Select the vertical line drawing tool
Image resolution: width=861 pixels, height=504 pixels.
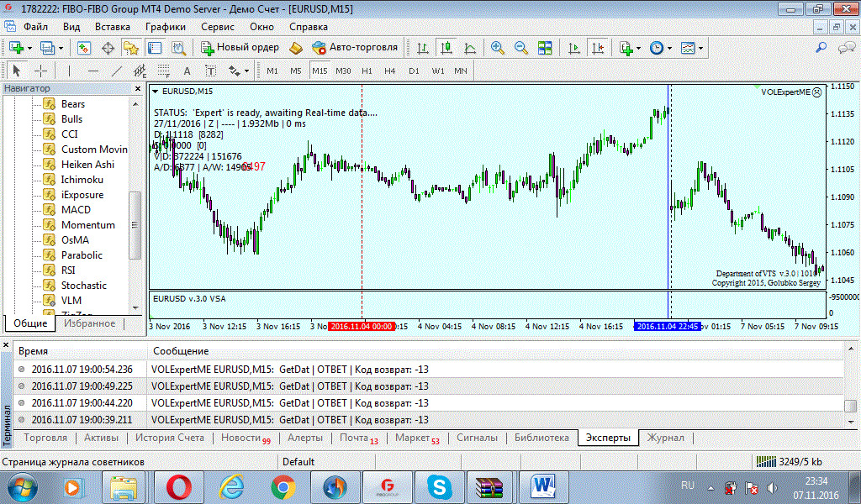69,71
